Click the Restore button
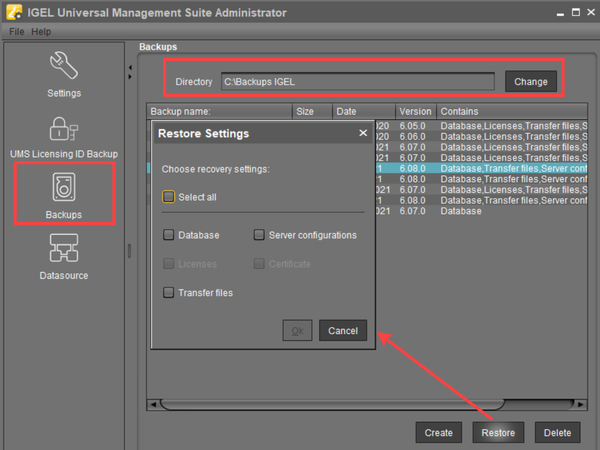The height and width of the screenshot is (450, 600). click(x=498, y=433)
